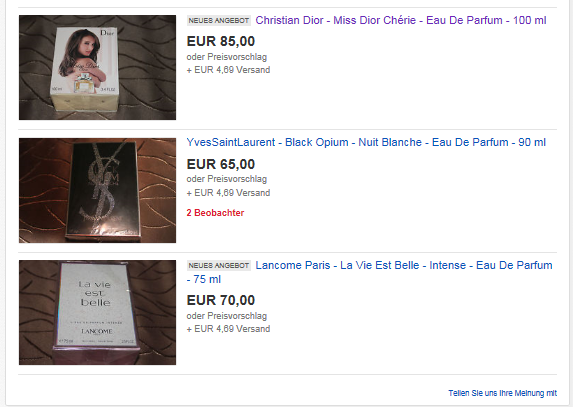Click the EUR 85,00 price
Screen dimensions: 573x407
pyautogui.click(x=221, y=41)
